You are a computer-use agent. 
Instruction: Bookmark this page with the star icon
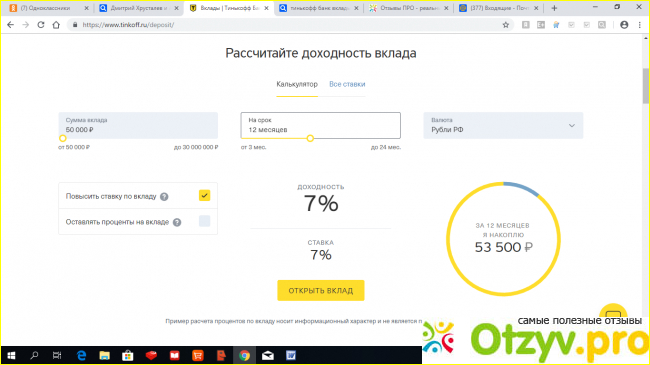pos(506,25)
